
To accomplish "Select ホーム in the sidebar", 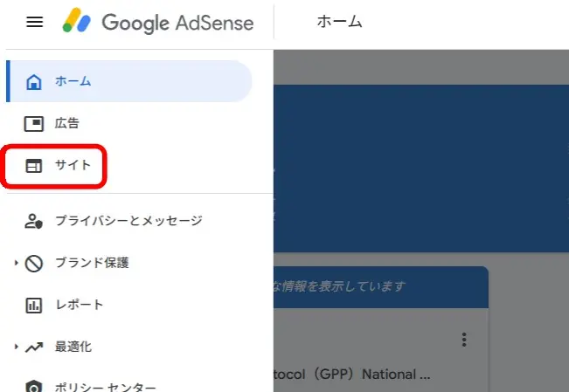I will pos(73,82).
